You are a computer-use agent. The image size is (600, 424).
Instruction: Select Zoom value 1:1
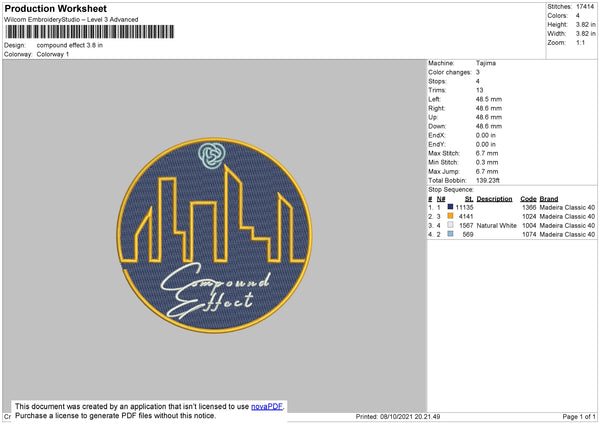[x=580, y=42]
